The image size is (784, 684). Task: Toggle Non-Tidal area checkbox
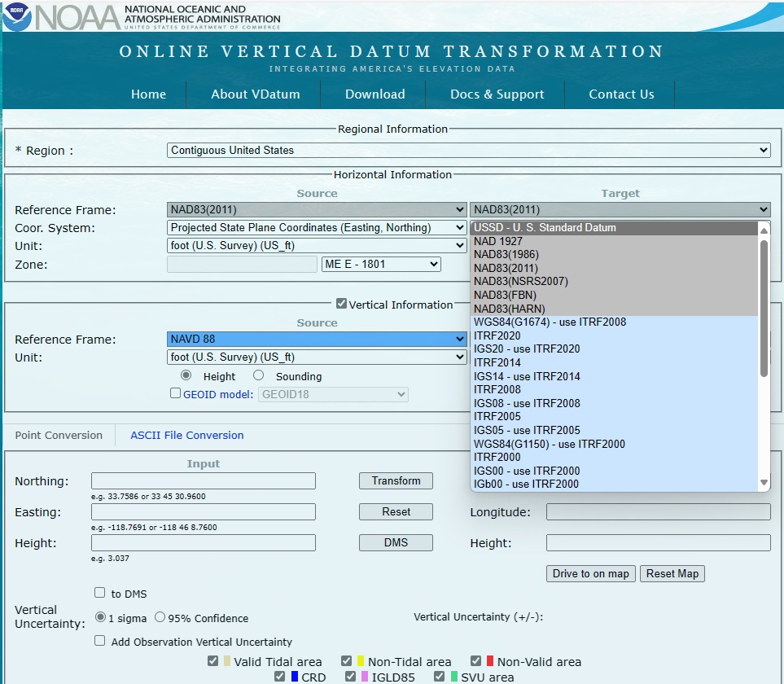pos(347,661)
